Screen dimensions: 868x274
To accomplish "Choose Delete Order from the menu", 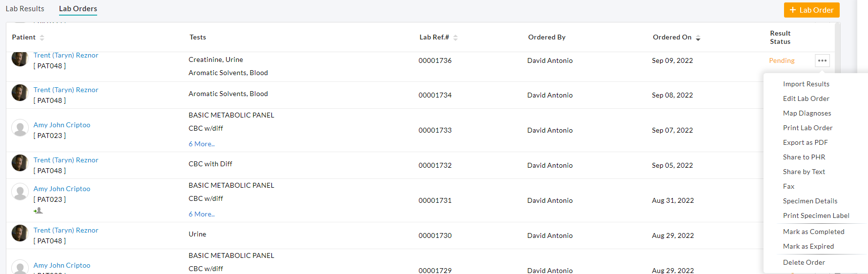I will [x=804, y=262].
